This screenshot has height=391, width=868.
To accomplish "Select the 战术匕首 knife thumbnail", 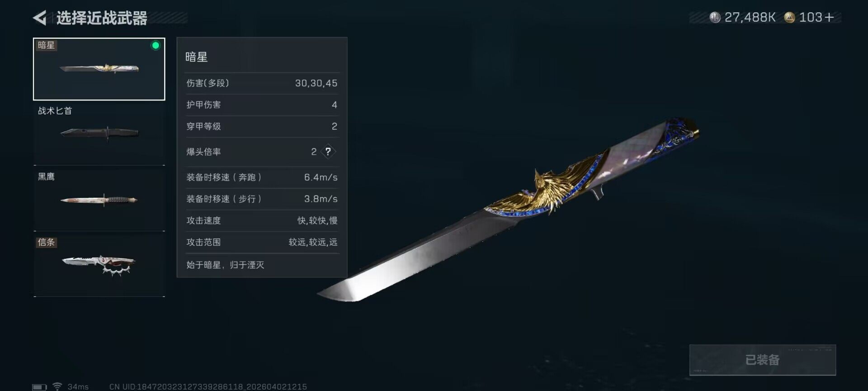I will [99, 133].
